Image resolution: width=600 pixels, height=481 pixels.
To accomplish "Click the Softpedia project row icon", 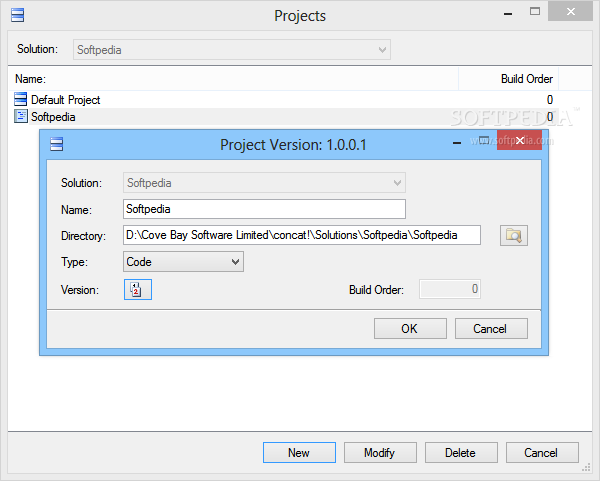I will (x=21, y=116).
